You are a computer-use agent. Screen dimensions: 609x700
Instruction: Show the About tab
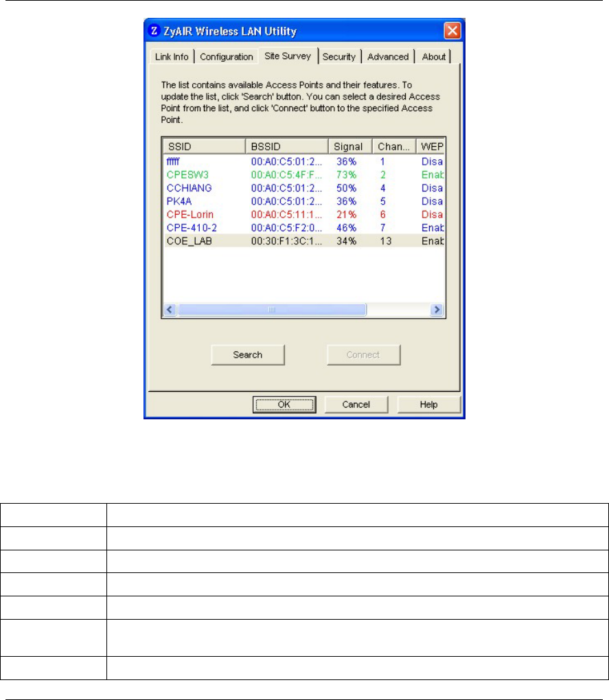pyautogui.click(x=433, y=57)
